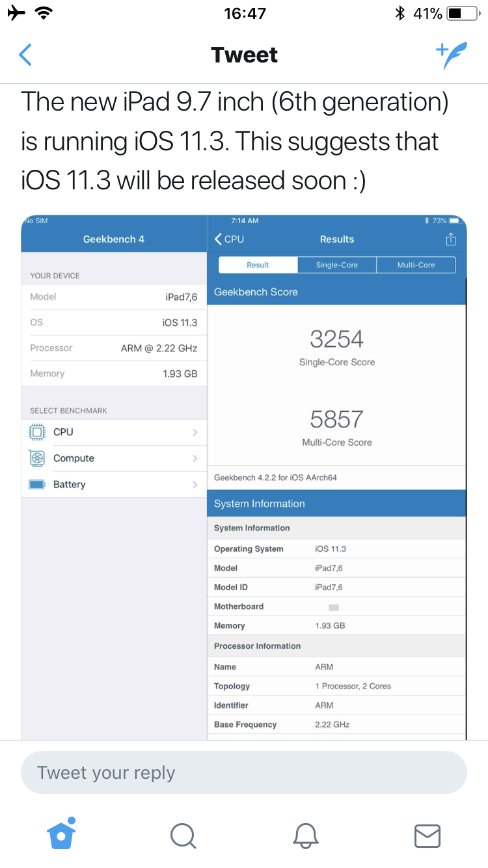Viewport: 488px width, 868px height.
Task: Tap the Geekbench Score blue header
Action: coord(336,292)
